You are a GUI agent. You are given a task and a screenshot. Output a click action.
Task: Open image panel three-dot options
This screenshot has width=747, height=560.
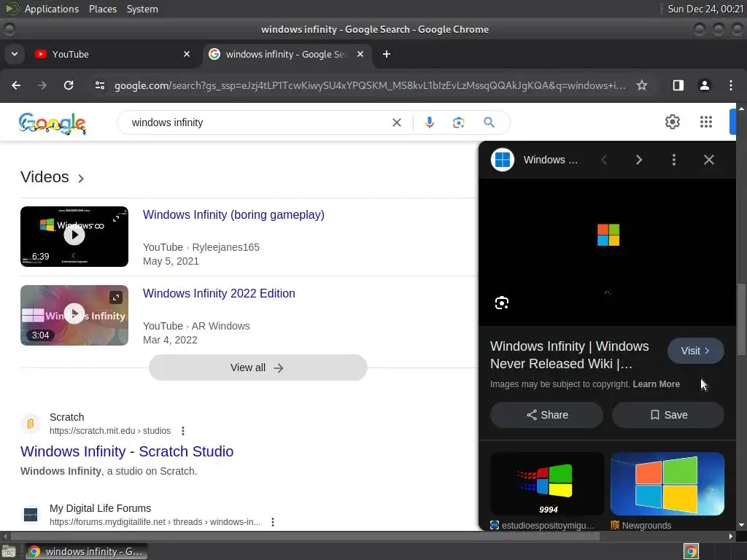pyautogui.click(x=673, y=160)
